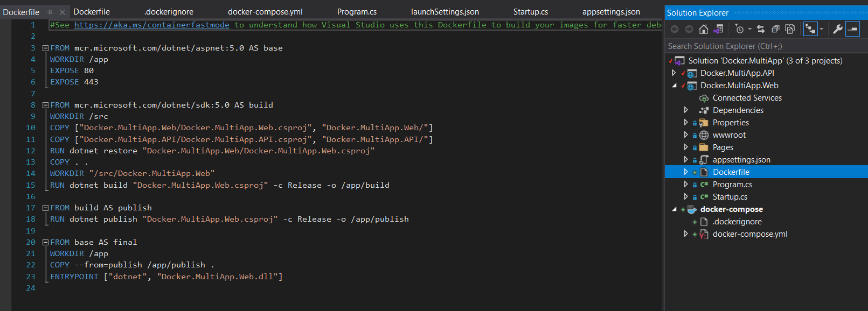The width and height of the screenshot is (868, 311).
Task: Click the Dependencies node icon
Action: point(704,110)
